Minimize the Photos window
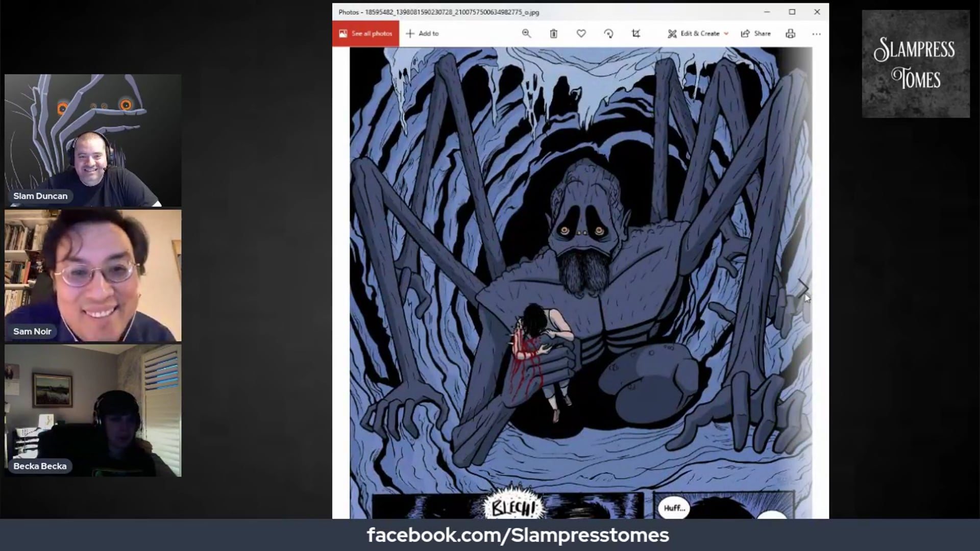 click(x=767, y=12)
